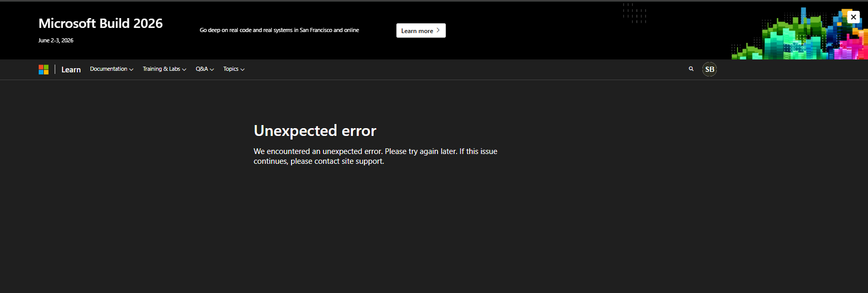Go to the Learn home link

tap(71, 70)
